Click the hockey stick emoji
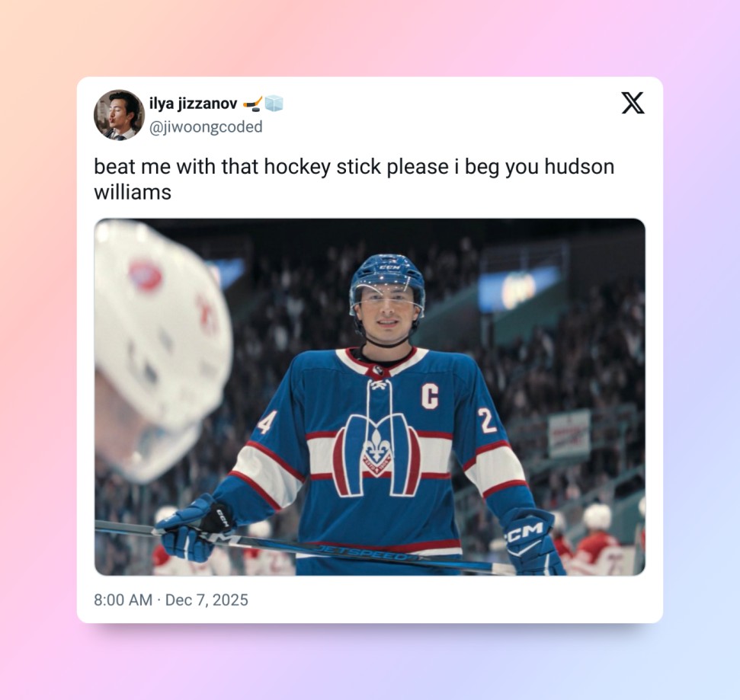 (x=253, y=104)
